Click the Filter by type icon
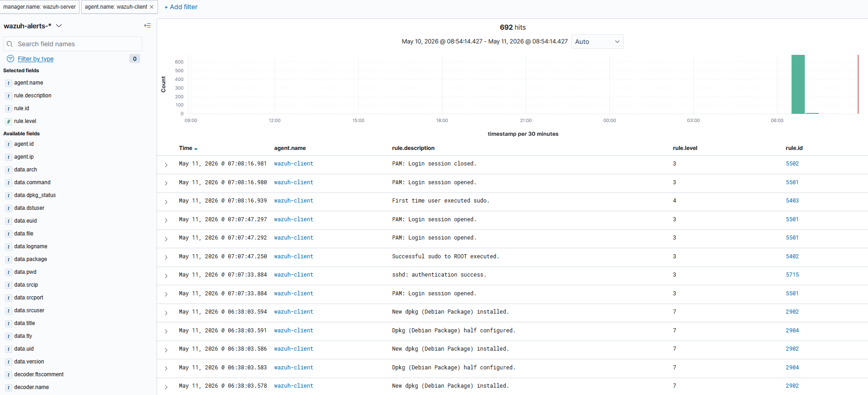Screen dimensions: 868x395 pyautogui.click(x=11, y=59)
